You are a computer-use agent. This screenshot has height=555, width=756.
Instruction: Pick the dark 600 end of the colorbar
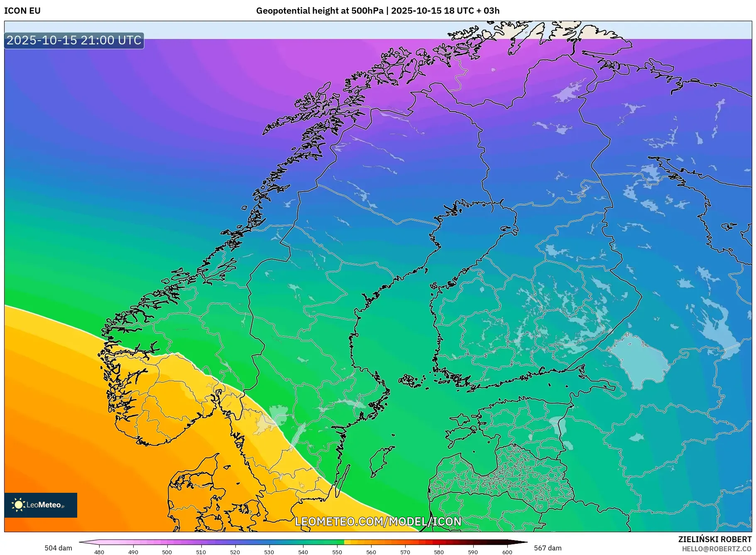coord(506,542)
